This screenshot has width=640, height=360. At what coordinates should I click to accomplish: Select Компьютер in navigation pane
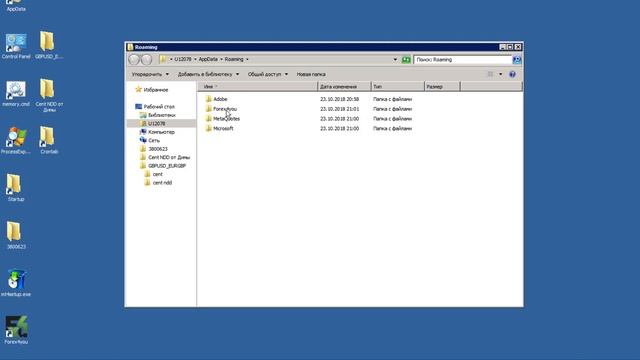(x=157, y=132)
